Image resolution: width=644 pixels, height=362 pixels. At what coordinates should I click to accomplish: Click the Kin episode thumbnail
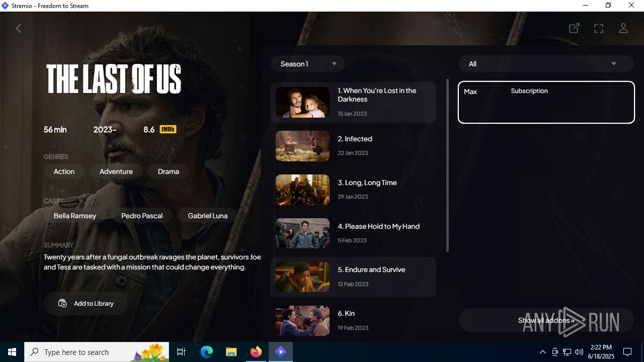click(302, 321)
